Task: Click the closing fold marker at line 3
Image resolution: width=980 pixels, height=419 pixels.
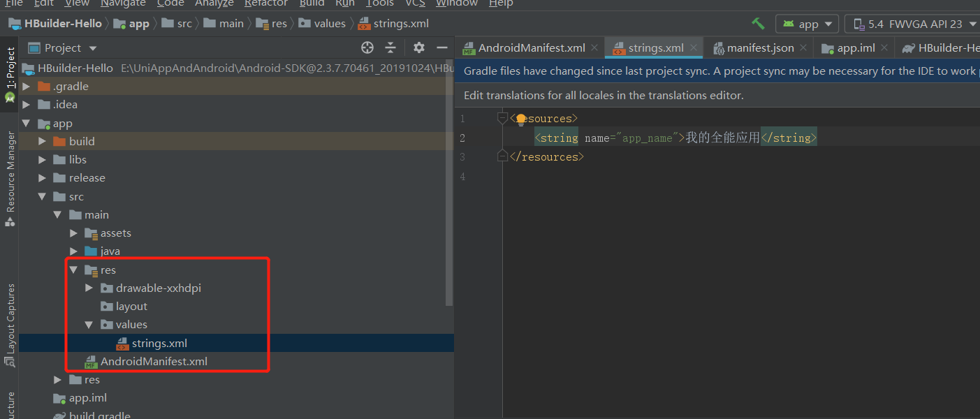Action: click(502, 157)
